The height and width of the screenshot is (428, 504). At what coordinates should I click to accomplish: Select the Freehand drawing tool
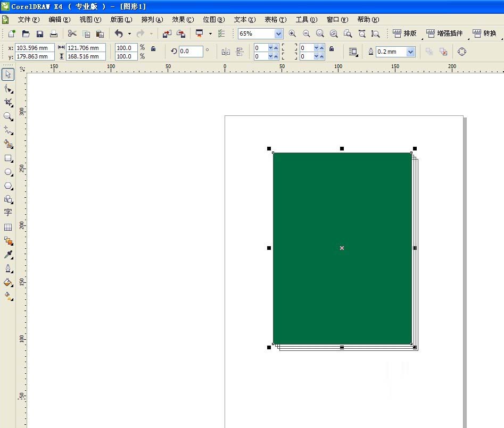[8, 130]
